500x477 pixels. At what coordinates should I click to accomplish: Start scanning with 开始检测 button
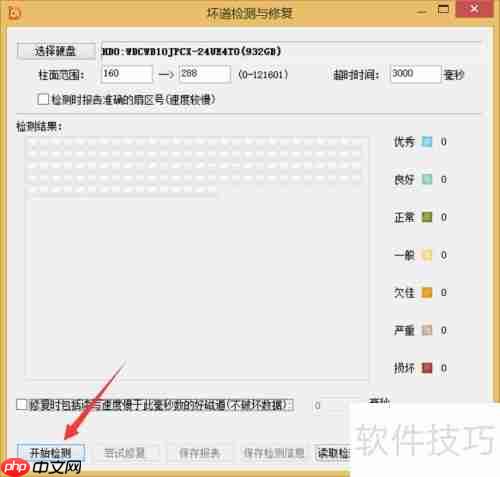(51, 453)
